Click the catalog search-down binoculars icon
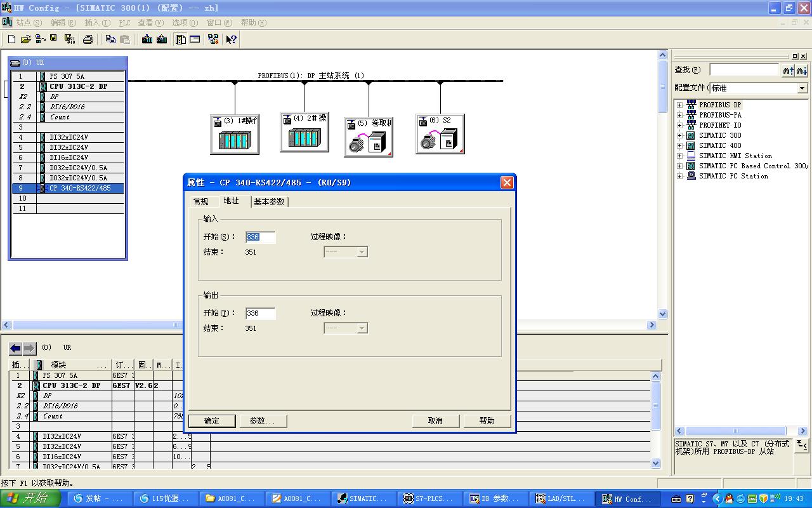 (x=802, y=70)
